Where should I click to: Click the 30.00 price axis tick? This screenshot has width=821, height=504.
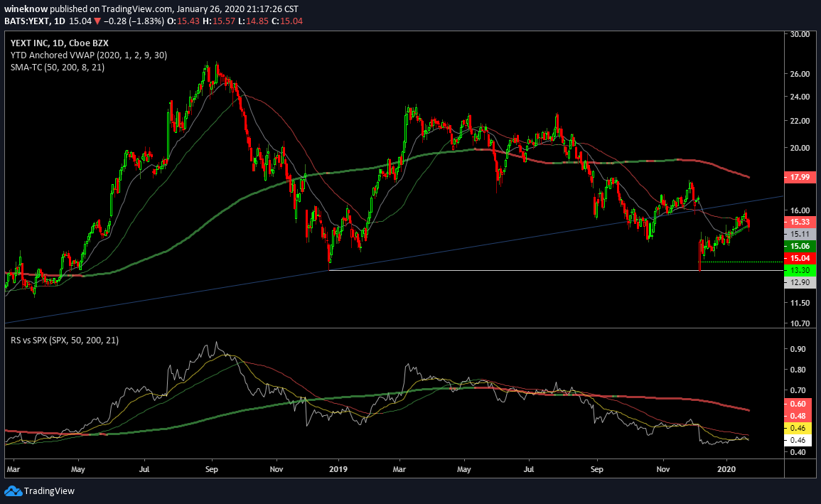(800, 34)
